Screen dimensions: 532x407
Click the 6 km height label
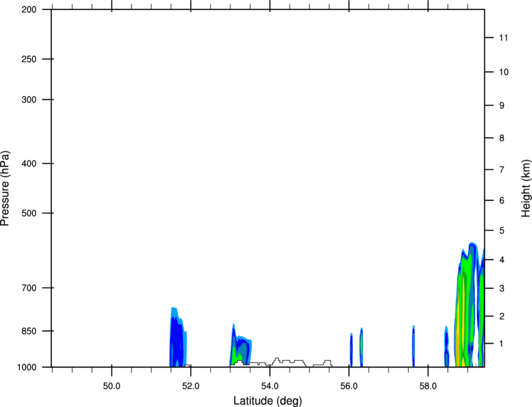click(x=501, y=200)
